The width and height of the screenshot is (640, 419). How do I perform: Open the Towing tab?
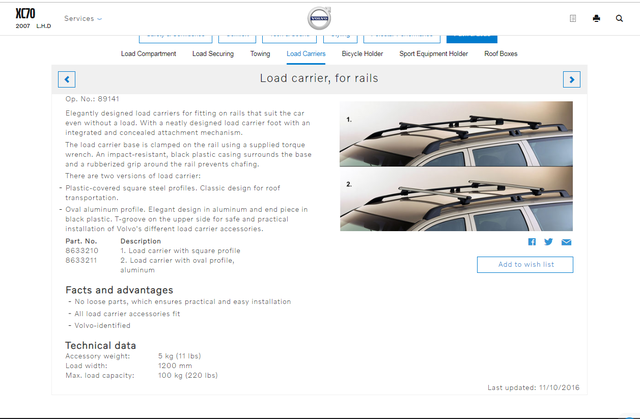[x=260, y=53]
